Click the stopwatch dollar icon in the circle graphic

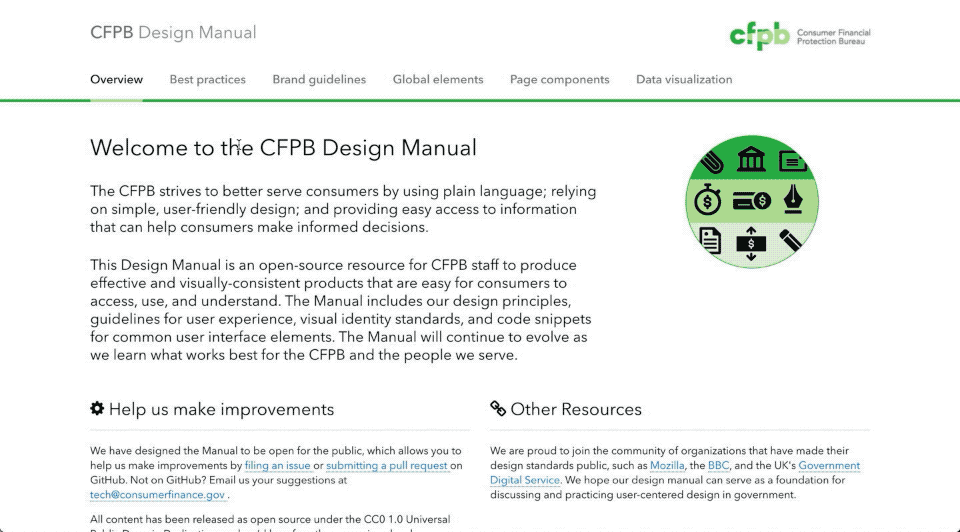pos(707,200)
